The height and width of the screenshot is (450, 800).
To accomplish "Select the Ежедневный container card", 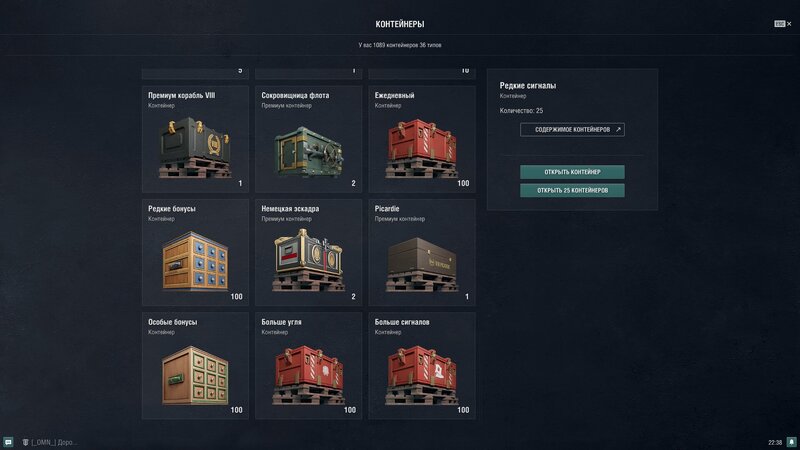I will coord(422,139).
